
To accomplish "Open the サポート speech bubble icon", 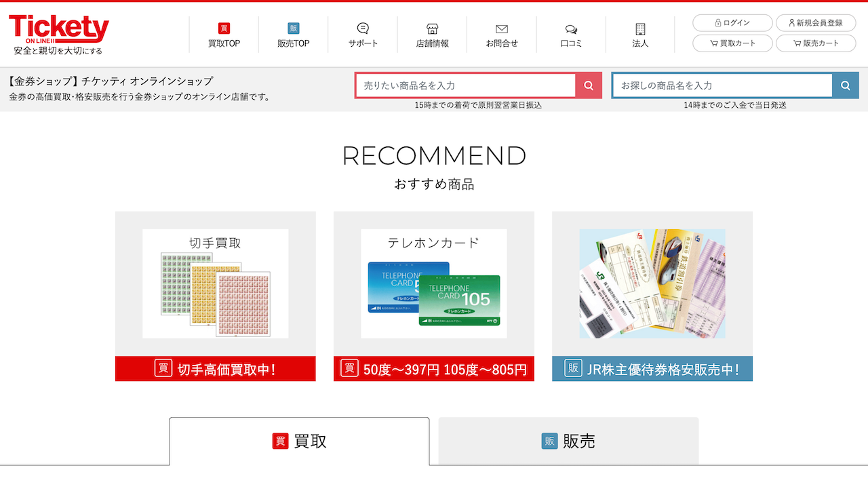I will pyautogui.click(x=363, y=28).
